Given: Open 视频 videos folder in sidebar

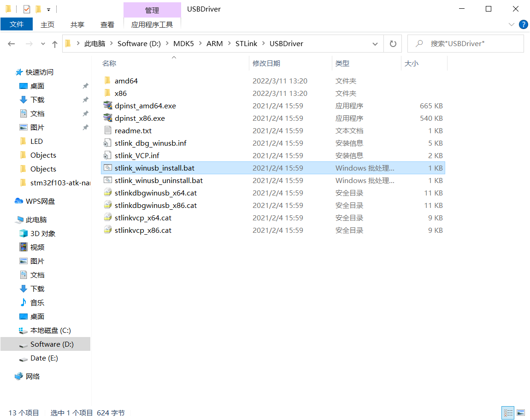Looking at the screenshot, I should click(x=32, y=248).
